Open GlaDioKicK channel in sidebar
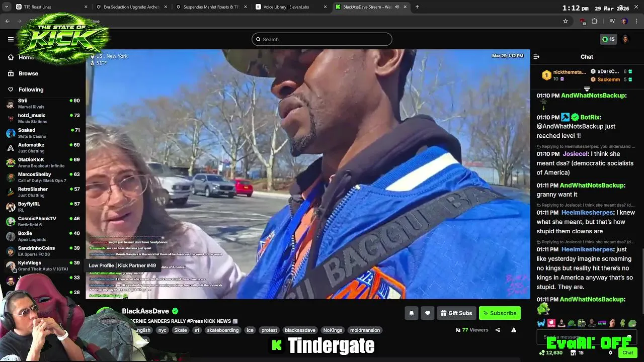This screenshot has height=362, width=644. pos(43,162)
